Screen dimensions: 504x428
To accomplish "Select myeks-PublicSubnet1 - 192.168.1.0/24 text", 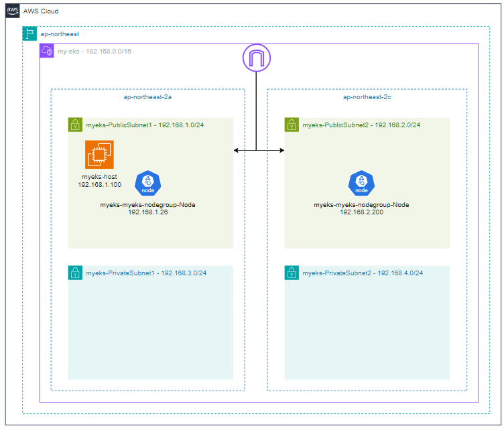I will pos(145,125).
